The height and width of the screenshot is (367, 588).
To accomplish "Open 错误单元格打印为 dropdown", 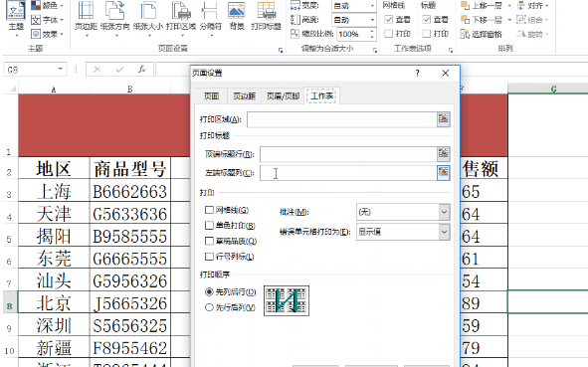I will pyautogui.click(x=444, y=232).
